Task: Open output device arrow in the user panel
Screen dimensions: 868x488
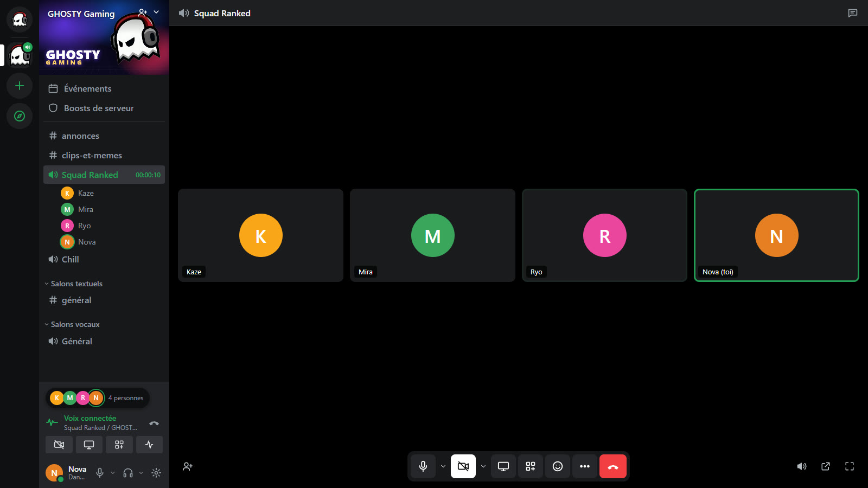Action: click(x=141, y=473)
